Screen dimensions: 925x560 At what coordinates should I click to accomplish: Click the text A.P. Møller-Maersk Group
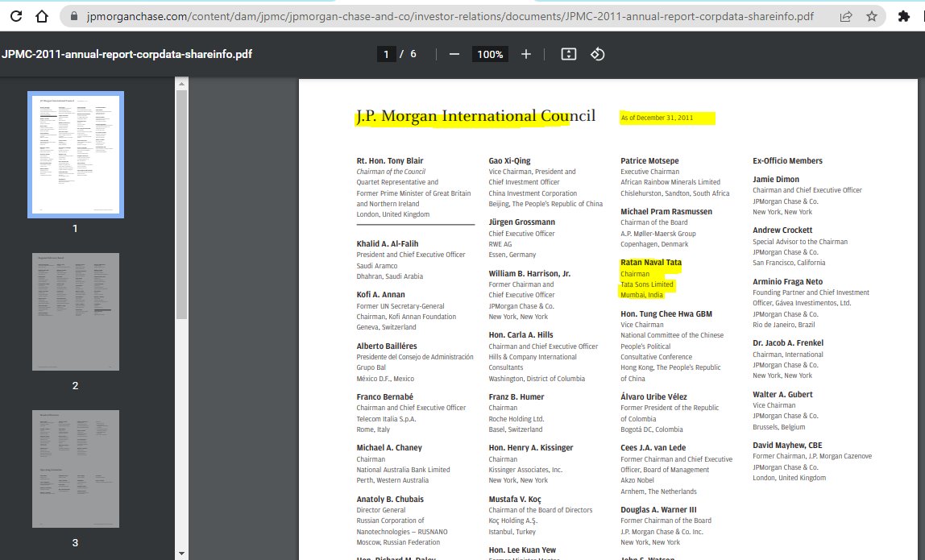(x=658, y=234)
